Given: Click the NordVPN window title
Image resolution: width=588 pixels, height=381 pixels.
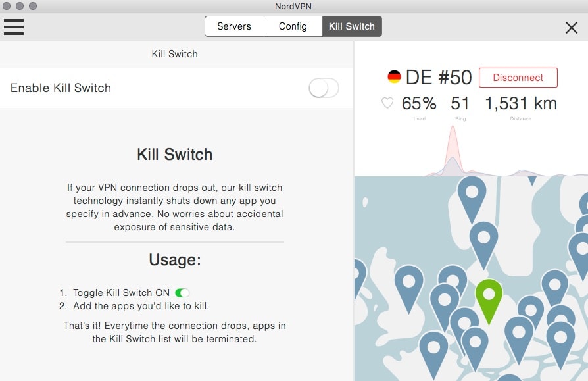Looking at the screenshot, I should point(293,6).
